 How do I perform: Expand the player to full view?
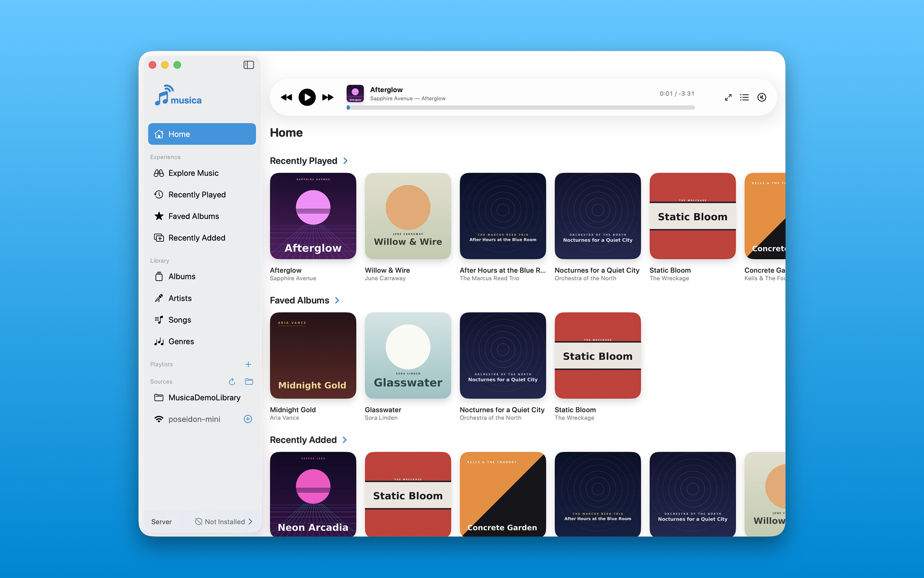click(728, 98)
